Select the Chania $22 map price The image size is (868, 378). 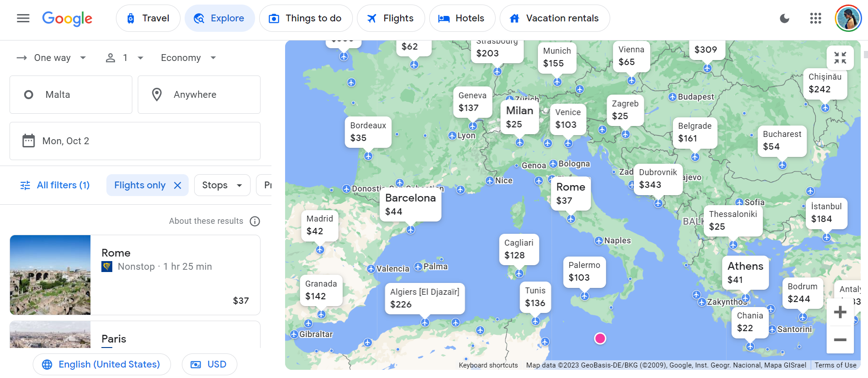[750, 322]
